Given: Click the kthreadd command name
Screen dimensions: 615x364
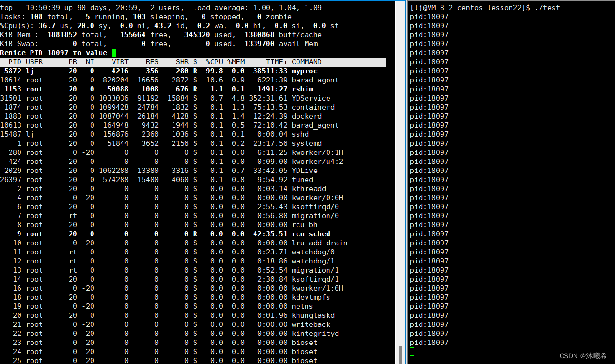Looking at the screenshot, I should pyautogui.click(x=309, y=189).
